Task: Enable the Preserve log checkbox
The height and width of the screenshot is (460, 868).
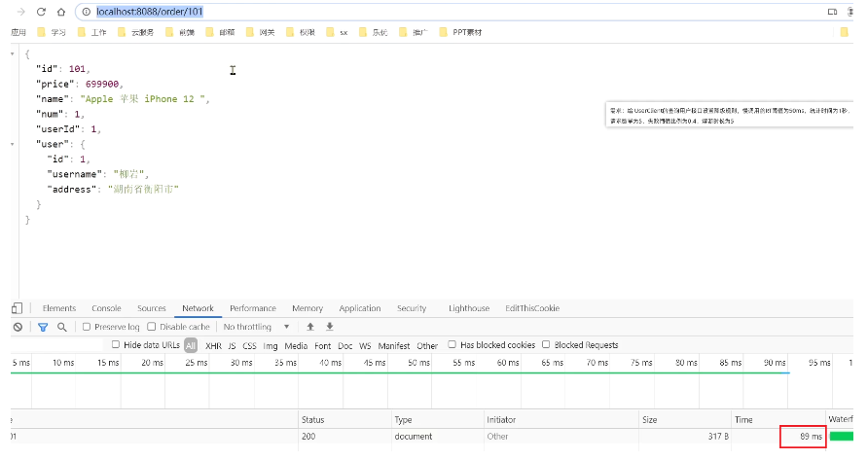Action: click(88, 328)
